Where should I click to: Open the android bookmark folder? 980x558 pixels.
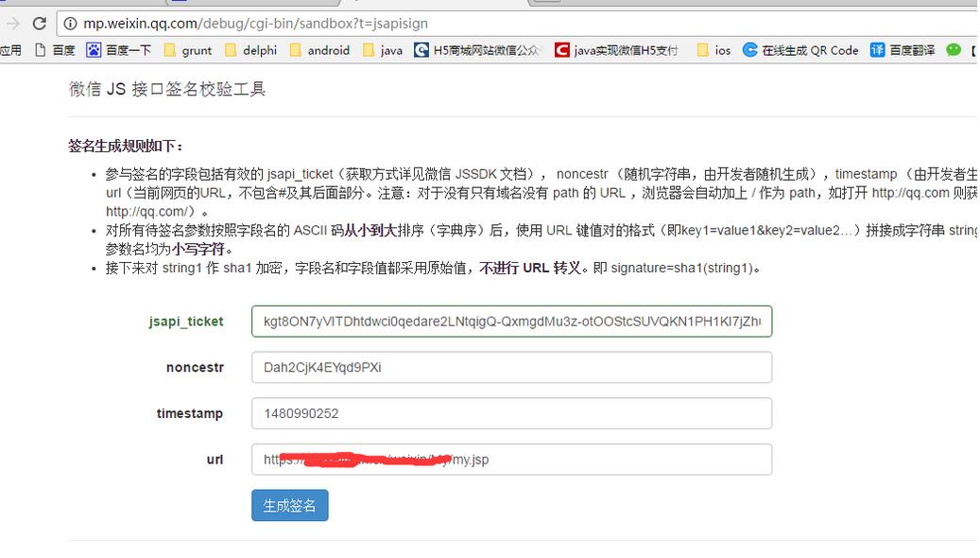tap(319, 50)
